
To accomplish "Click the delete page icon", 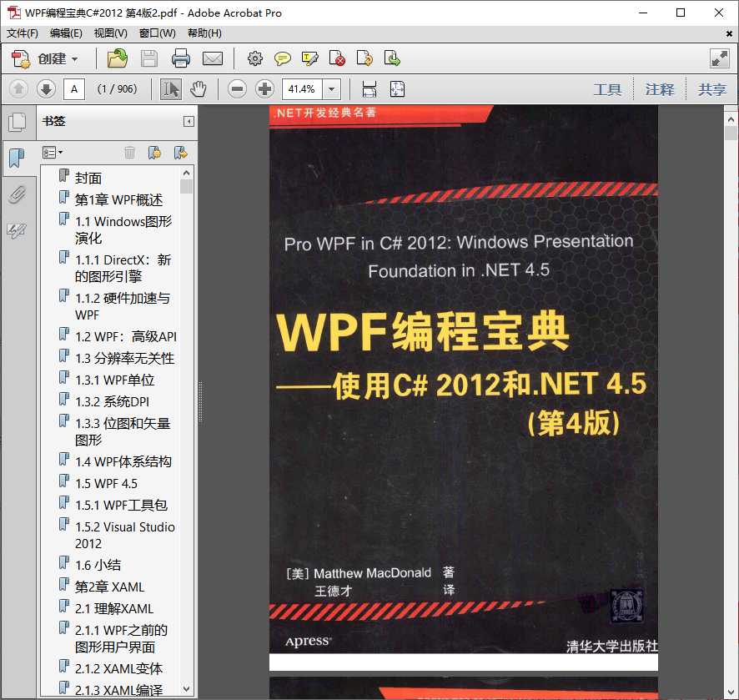I will [x=337, y=58].
